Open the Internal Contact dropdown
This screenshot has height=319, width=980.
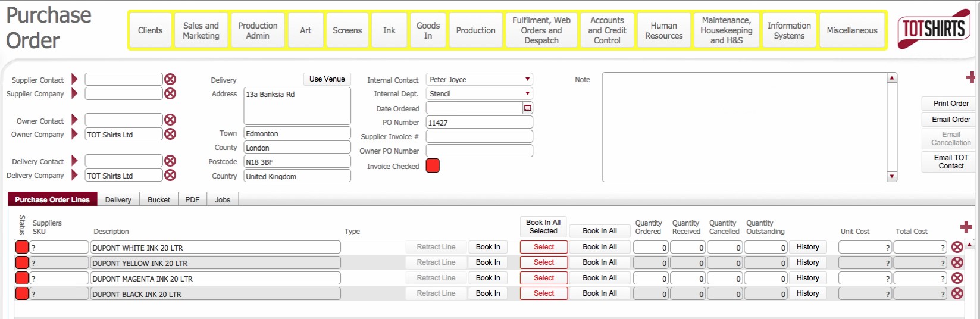pos(527,79)
